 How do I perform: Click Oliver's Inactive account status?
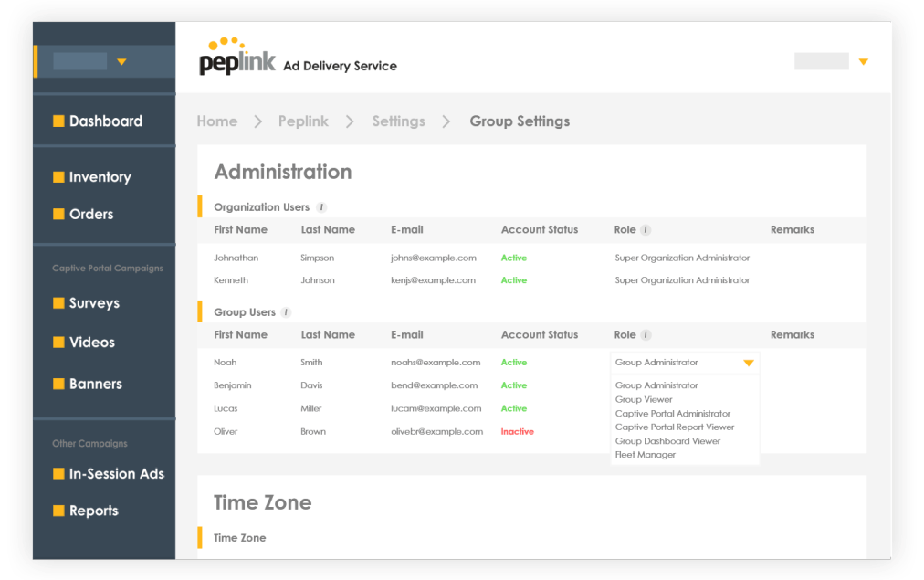517,432
